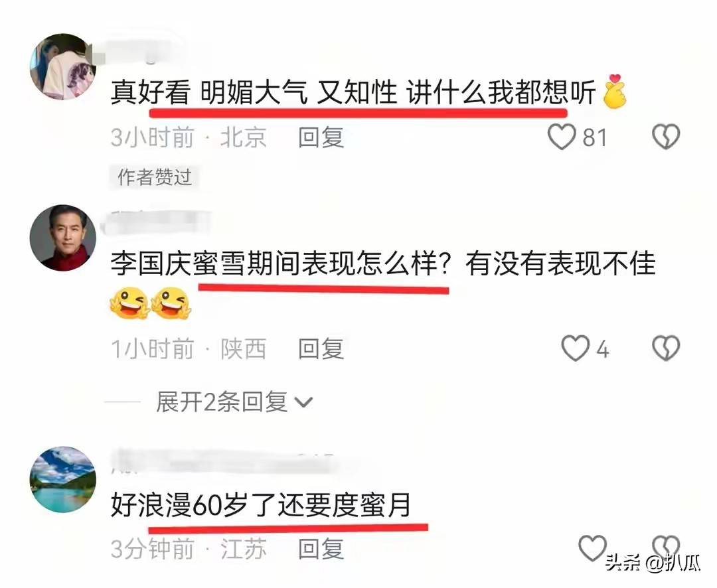The width and height of the screenshot is (717, 588).
Task: Select comment text 真好看 明媚大气 又知性
Action: tap(254, 93)
